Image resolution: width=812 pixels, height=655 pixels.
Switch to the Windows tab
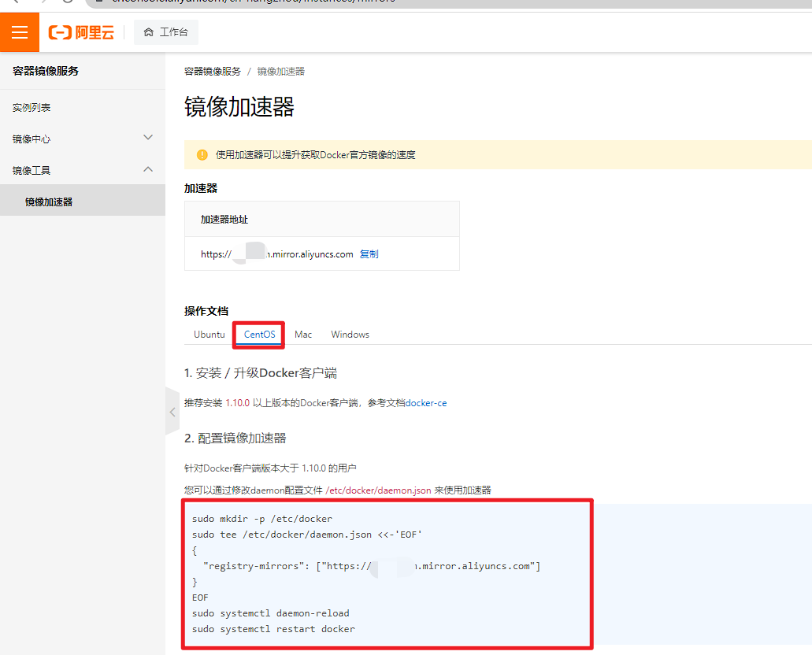[x=350, y=335]
